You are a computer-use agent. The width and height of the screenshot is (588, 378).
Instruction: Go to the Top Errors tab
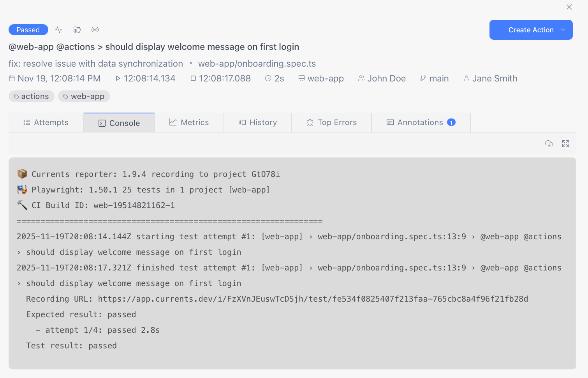332,122
